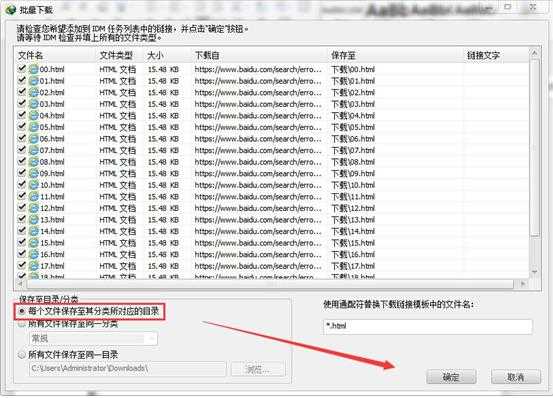Select the 07.html file icon

tap(34, 151)
